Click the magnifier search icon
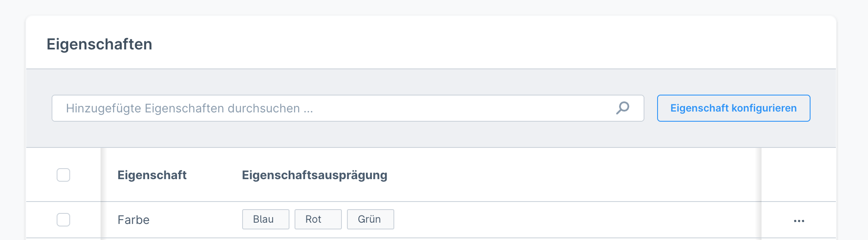 [x=622, y=108]
